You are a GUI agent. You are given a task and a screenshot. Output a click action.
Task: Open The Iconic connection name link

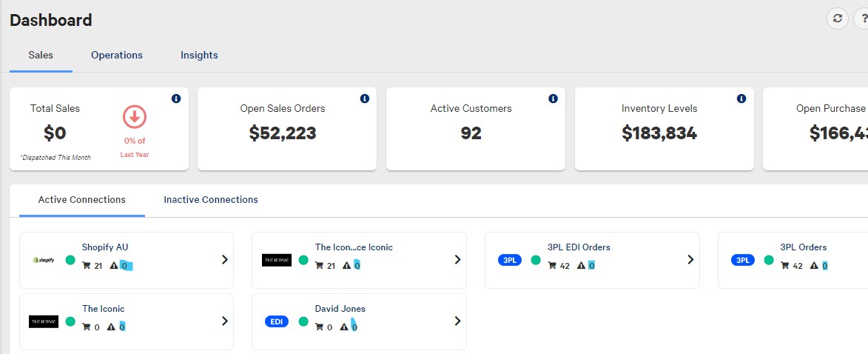[x=103, y=309]
